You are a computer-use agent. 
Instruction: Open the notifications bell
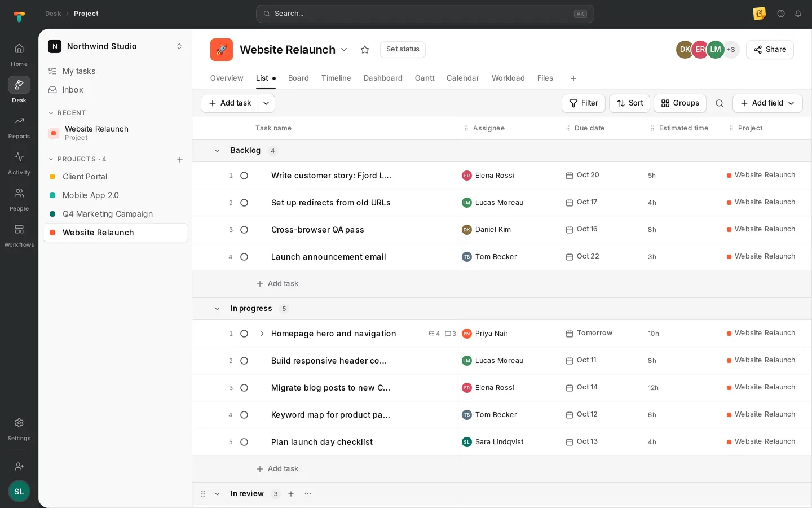click(798, 14)
